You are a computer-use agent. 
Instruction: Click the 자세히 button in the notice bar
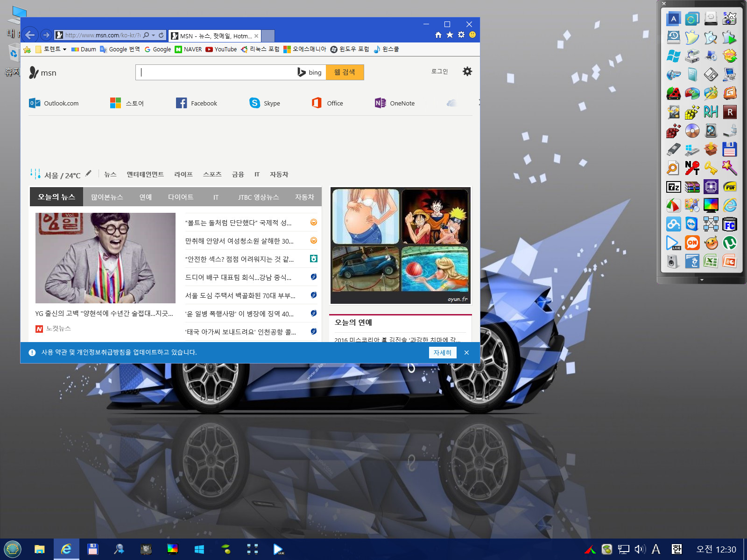(443, 353)
